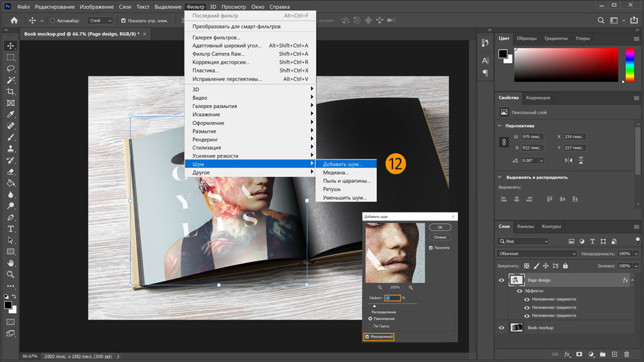Open the Вид layer filter dropdown

[523, 241]
